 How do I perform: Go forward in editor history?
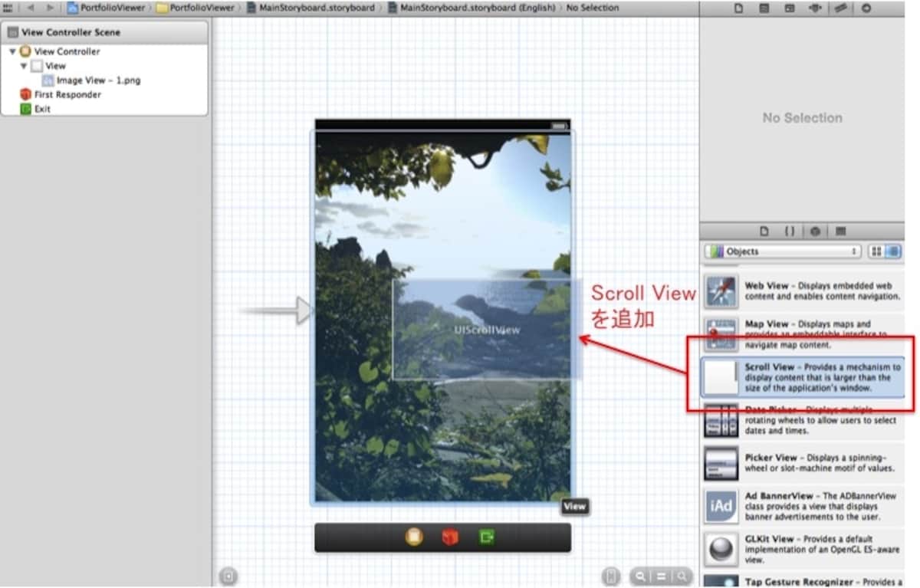click(51, 7)
